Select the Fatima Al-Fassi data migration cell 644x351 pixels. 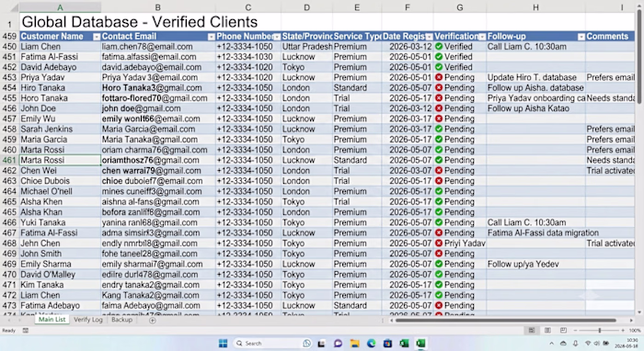[536, 232]
